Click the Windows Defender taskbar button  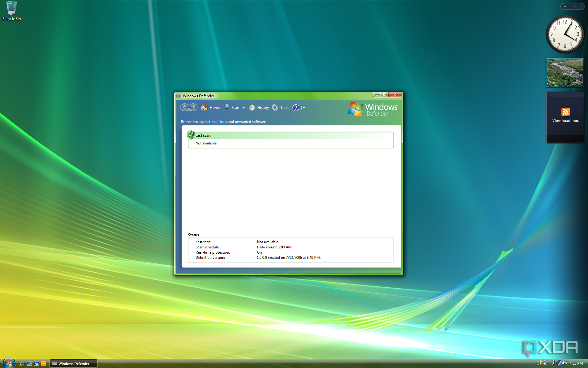[73, 363]
